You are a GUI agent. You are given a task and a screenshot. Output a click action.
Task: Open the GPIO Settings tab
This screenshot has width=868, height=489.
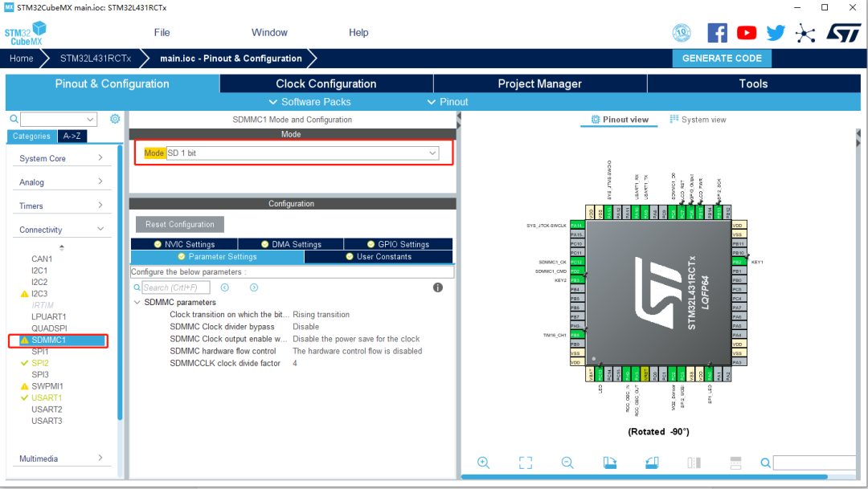pyautogui.click(x=398, y=244)
